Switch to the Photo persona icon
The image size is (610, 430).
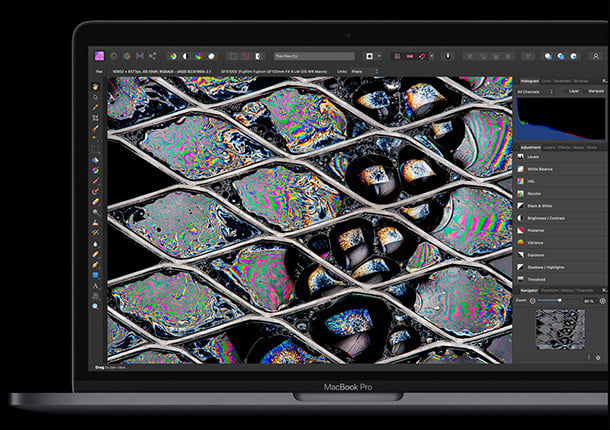point(100,56)
